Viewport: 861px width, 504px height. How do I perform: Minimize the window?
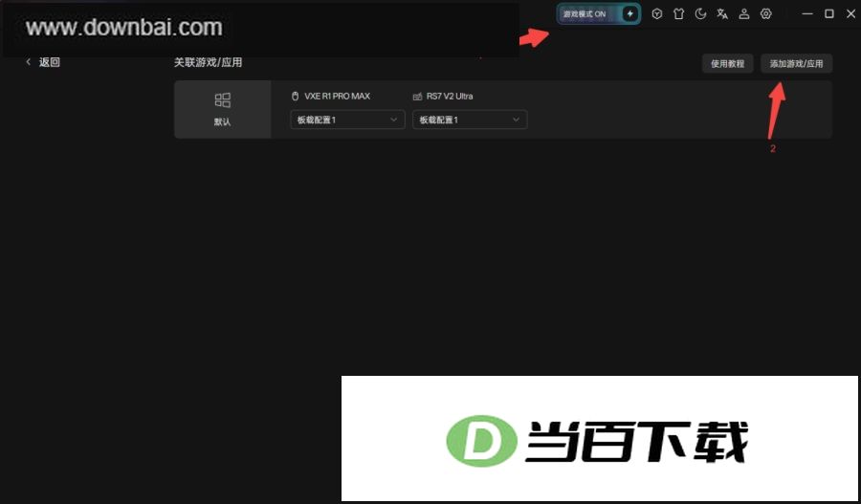click(x=807, y=14)
